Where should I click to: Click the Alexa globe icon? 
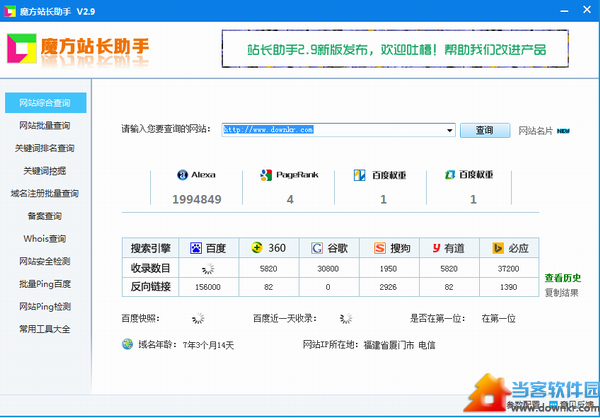[x=182, y=175]
